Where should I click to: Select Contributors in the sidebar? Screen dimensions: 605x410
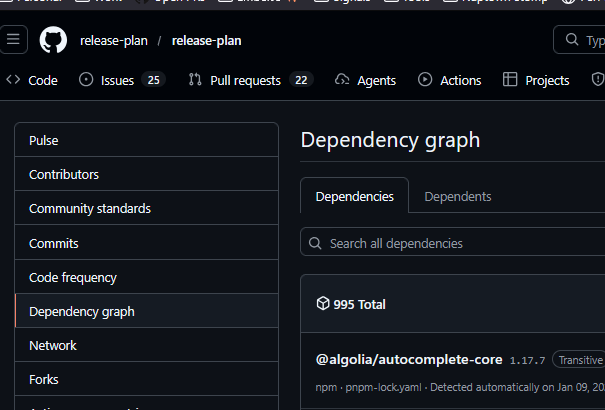(147, 174)
